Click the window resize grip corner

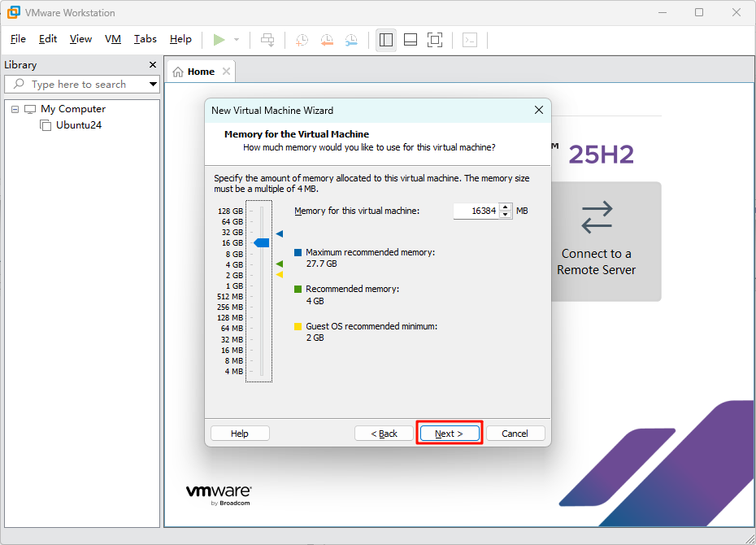click(749, 538)
